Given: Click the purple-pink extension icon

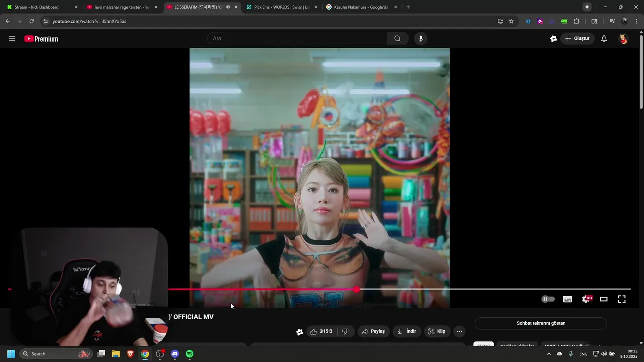Looking at the screenshot, I should tap(540, 21).
